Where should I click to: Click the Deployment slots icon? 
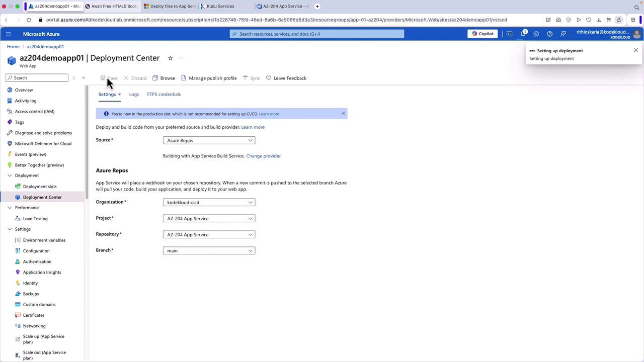tap(18, 187)
